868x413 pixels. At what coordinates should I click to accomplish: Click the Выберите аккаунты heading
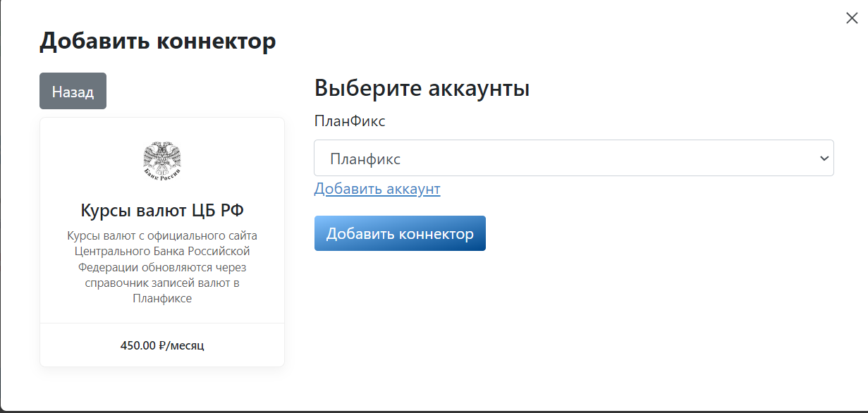[x=422, y=89]
